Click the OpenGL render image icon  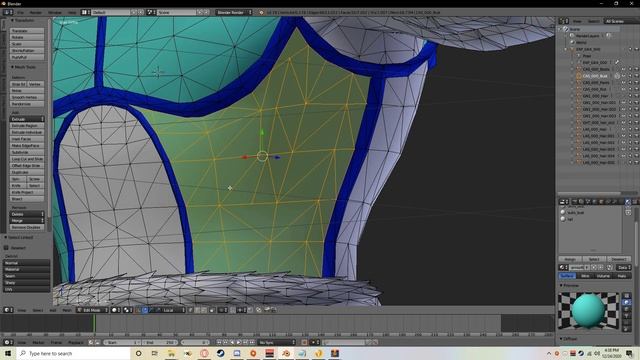pyautogui.click(x=267, y=310)
